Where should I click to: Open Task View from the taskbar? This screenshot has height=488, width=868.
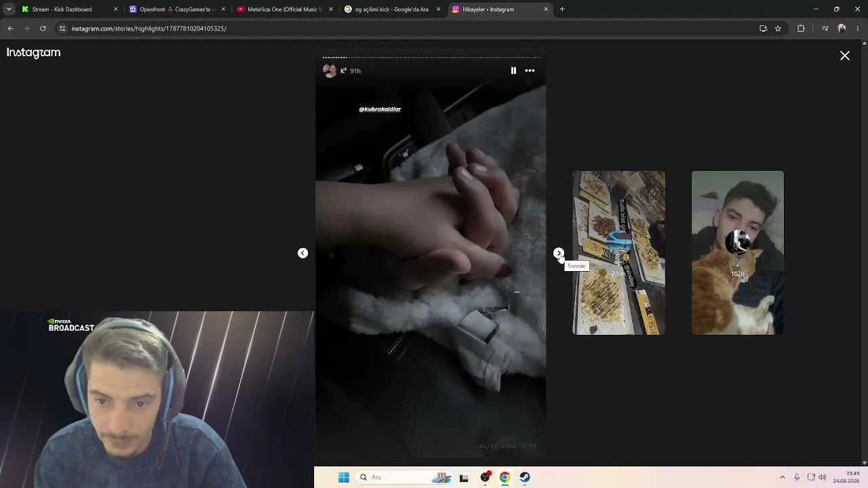464,478
